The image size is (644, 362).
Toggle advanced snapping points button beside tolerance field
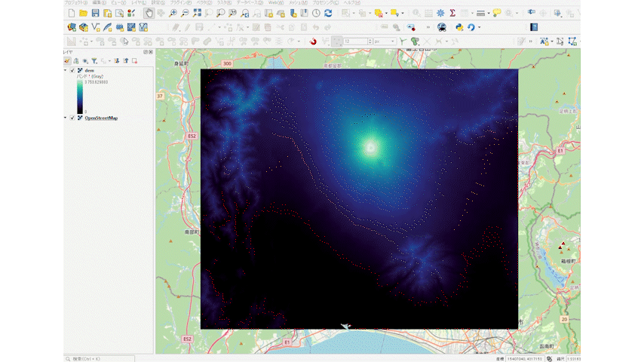pyautogui.click(x=337, y=41)
